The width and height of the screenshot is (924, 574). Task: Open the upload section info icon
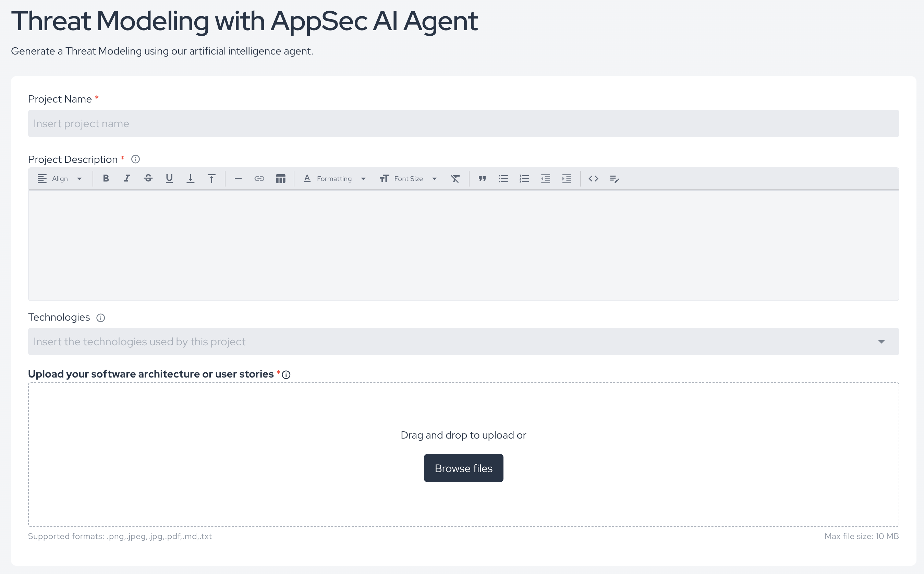click(x=286, y=375)
